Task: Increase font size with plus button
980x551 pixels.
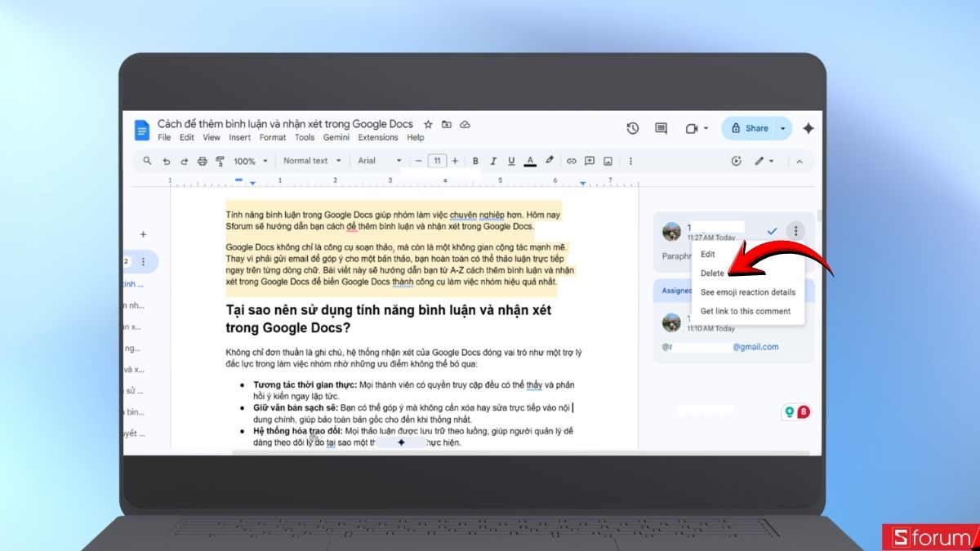Action: [455, 161]
